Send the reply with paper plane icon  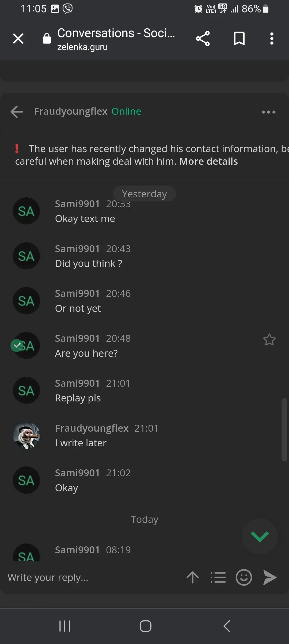click(x=270, y=577)
